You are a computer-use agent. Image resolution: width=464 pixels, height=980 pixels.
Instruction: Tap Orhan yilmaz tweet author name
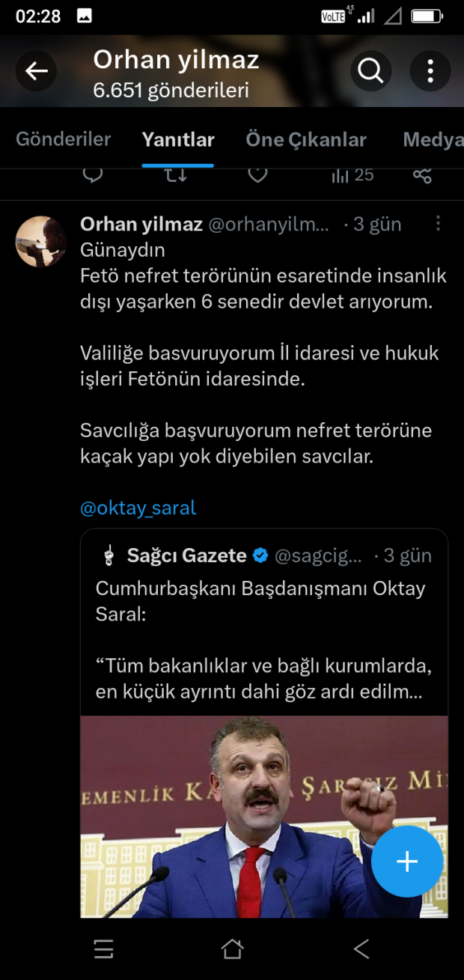[141, 224]
